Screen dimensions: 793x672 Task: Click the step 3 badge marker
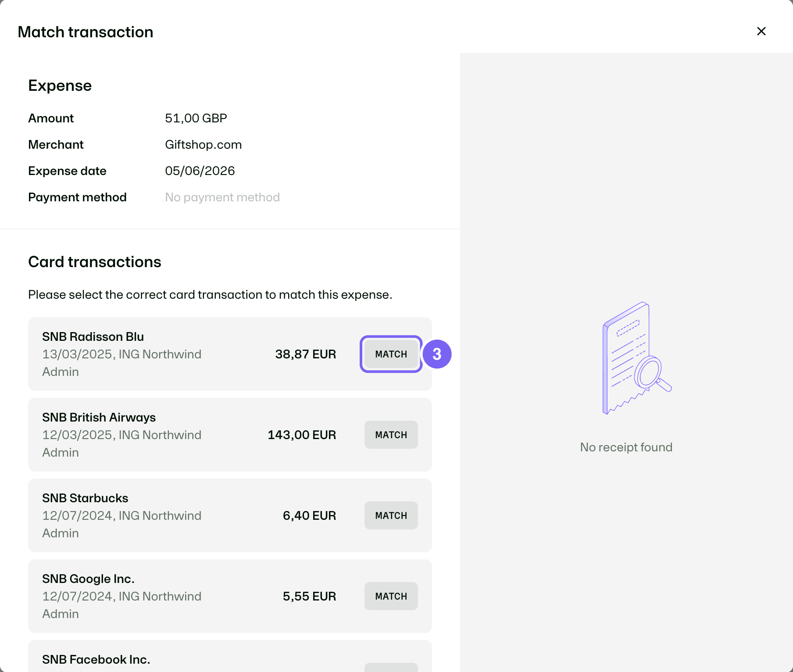[437, 354]
